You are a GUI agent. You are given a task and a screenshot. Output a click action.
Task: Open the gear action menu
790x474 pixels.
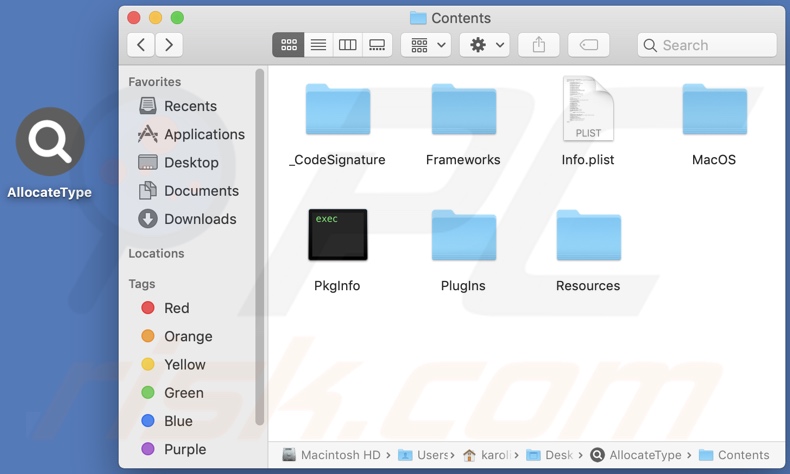[x=486, y=45]
